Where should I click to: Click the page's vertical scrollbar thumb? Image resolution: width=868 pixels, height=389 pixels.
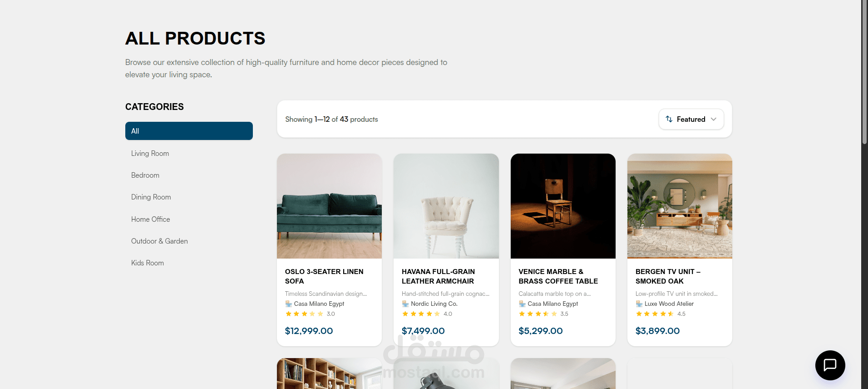pyautogui.click(x=864, y=73)
